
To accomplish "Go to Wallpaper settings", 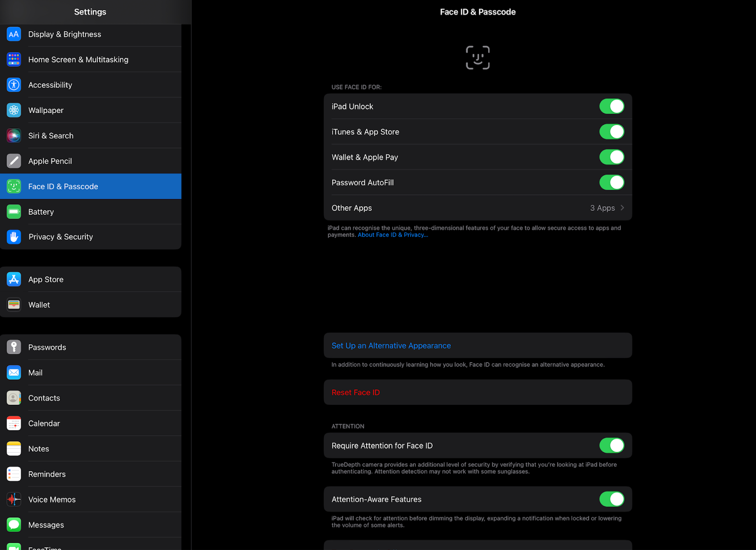I will coord(91,110).
